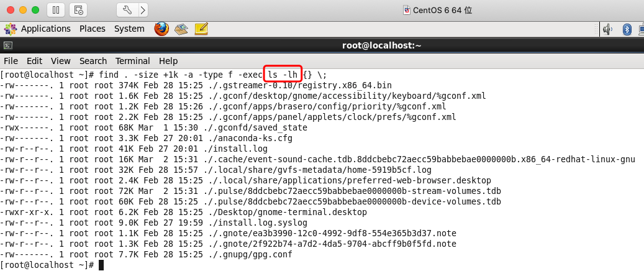Click the applets/clock/prefs/%gconf.xml line
Image resolution: width=644 pixels, height=276 pixels.
pyautogui.click(x=228, y=117)
